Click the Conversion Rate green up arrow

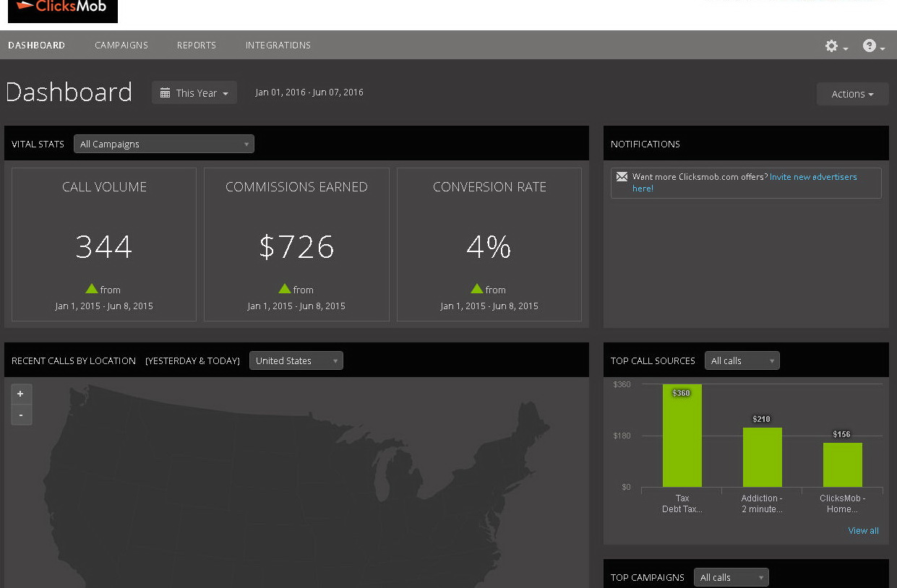pos(477,288)
